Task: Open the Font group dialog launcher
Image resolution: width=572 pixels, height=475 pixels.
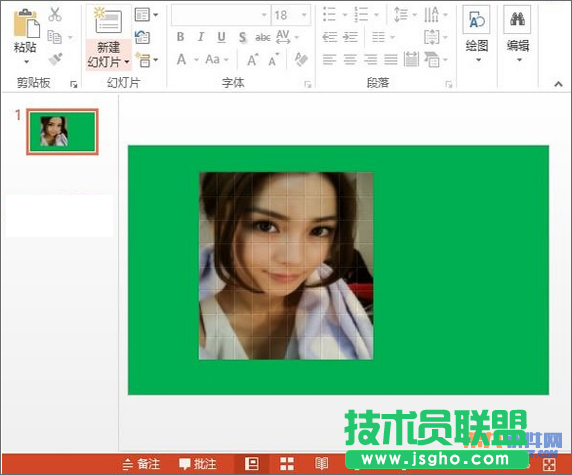Action: click(x=308, y=85)
